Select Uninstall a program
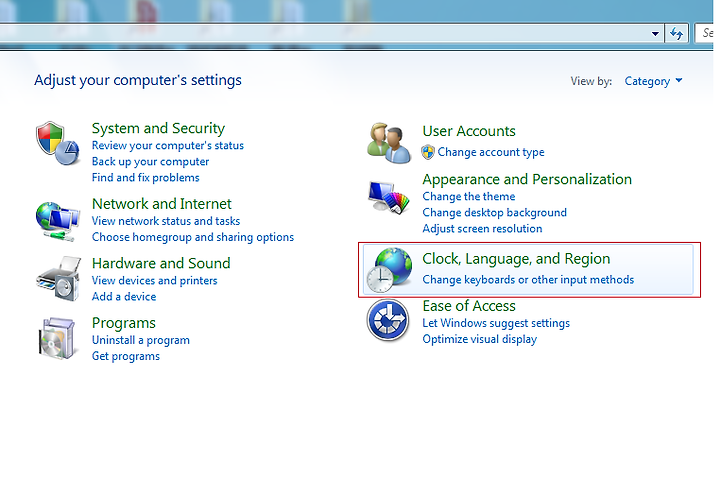 [x=141, y=340]
